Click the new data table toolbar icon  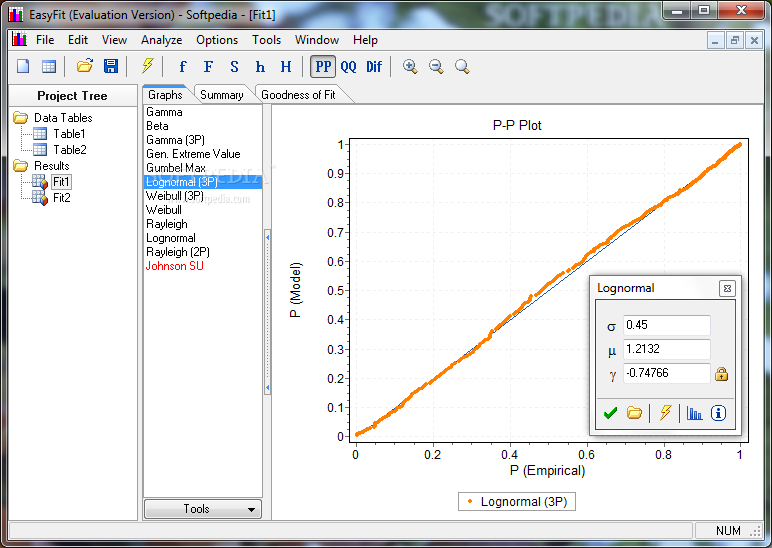[x=48, y=66]
